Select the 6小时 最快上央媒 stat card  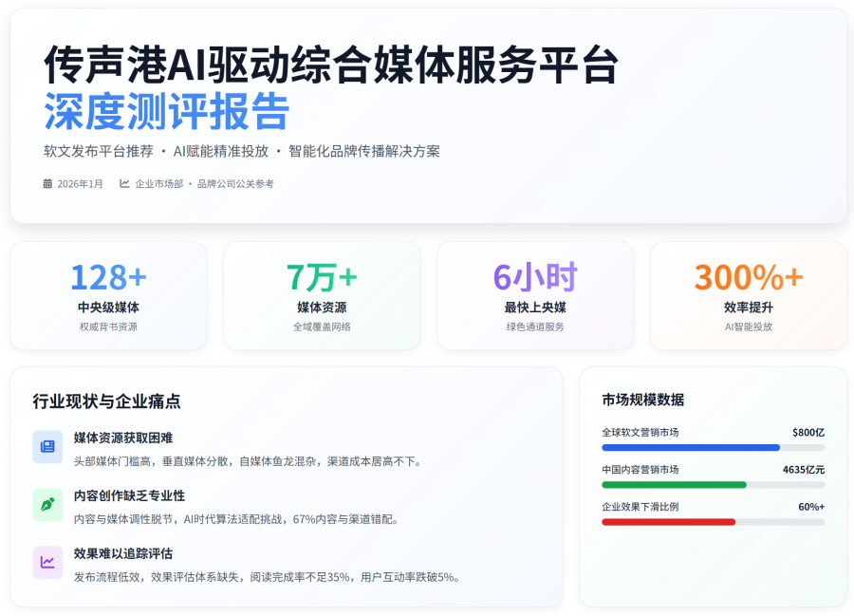pos(535,295)
